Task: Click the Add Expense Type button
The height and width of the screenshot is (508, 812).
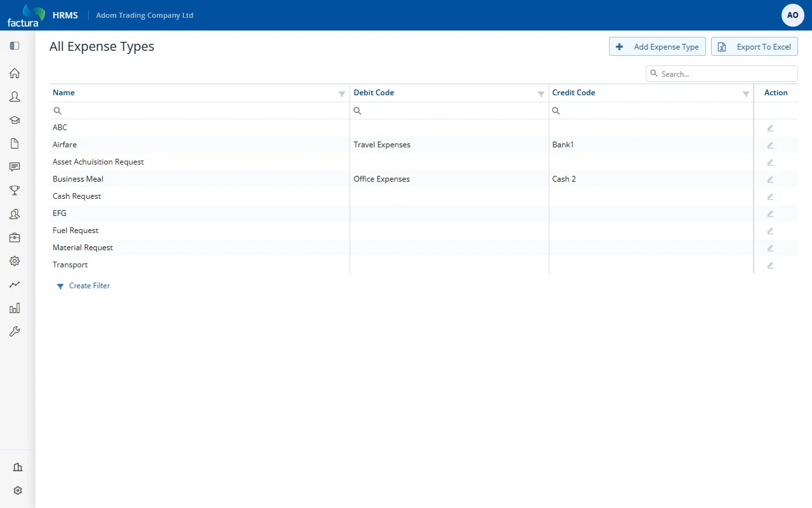Action: (x=657, y=46)
